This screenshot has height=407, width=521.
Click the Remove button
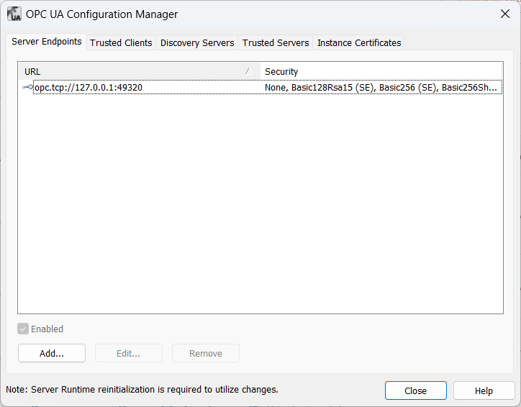coord(206,353)
